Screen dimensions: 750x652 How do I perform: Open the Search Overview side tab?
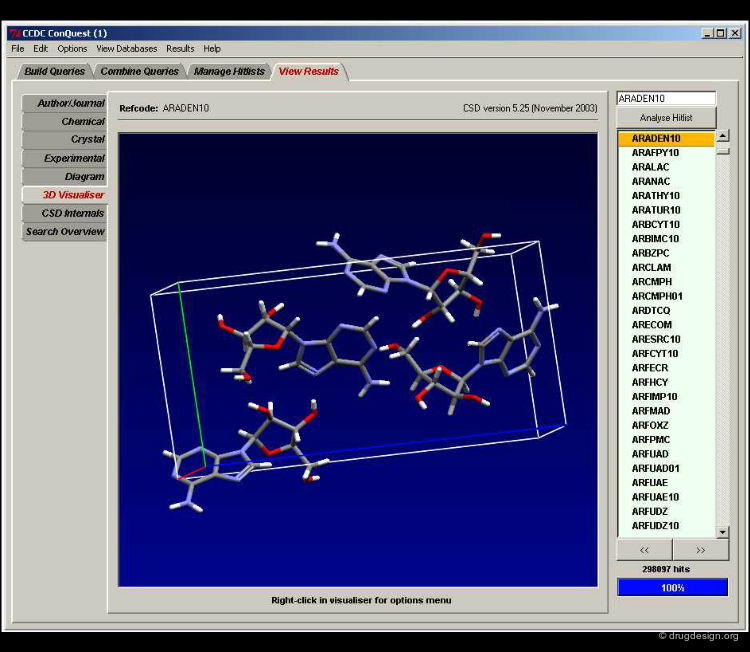tap(65, 232)
